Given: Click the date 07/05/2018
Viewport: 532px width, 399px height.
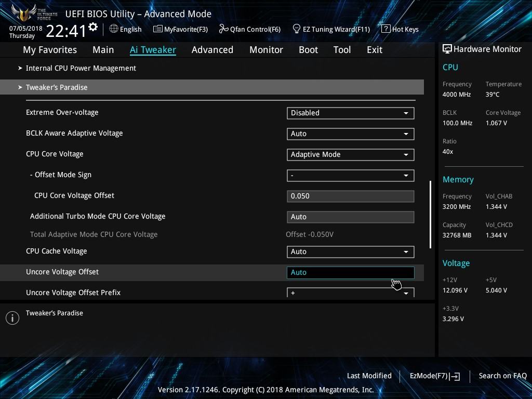Looking at the screenshot, I should [x=26, y=29].
